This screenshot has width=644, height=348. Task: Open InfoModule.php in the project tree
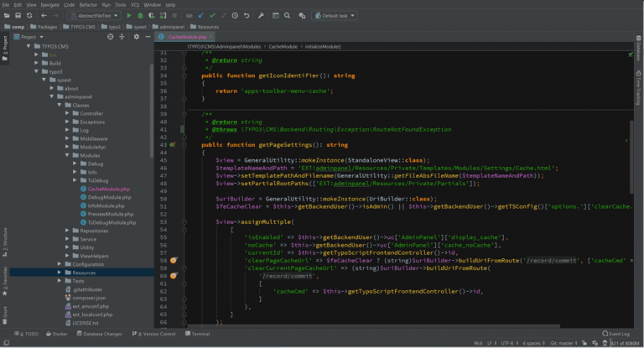(x=105, y=205)
